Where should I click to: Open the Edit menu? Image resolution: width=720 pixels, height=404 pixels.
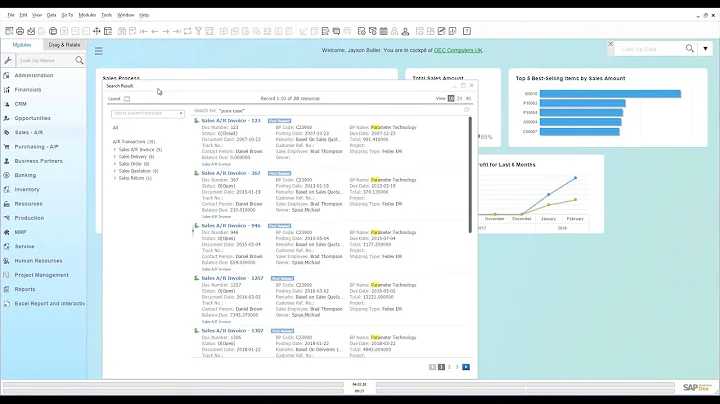coord(23,15)
